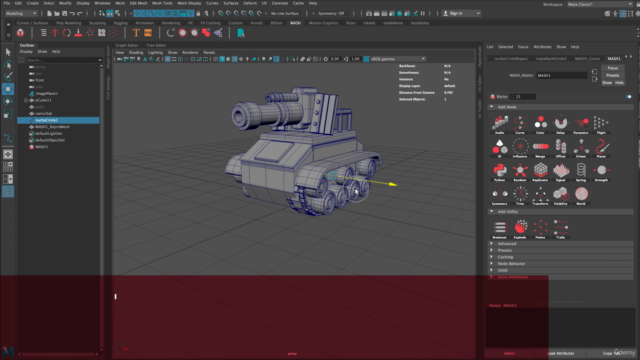Switch to the Rigging shelf tab
This screenshot has height=360, width=640.
point(121,23)
